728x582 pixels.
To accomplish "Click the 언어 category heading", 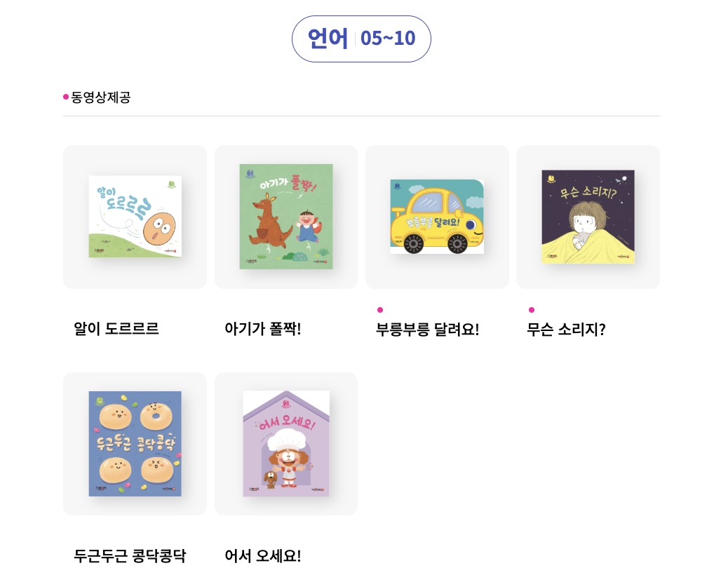I will point(328,39).
